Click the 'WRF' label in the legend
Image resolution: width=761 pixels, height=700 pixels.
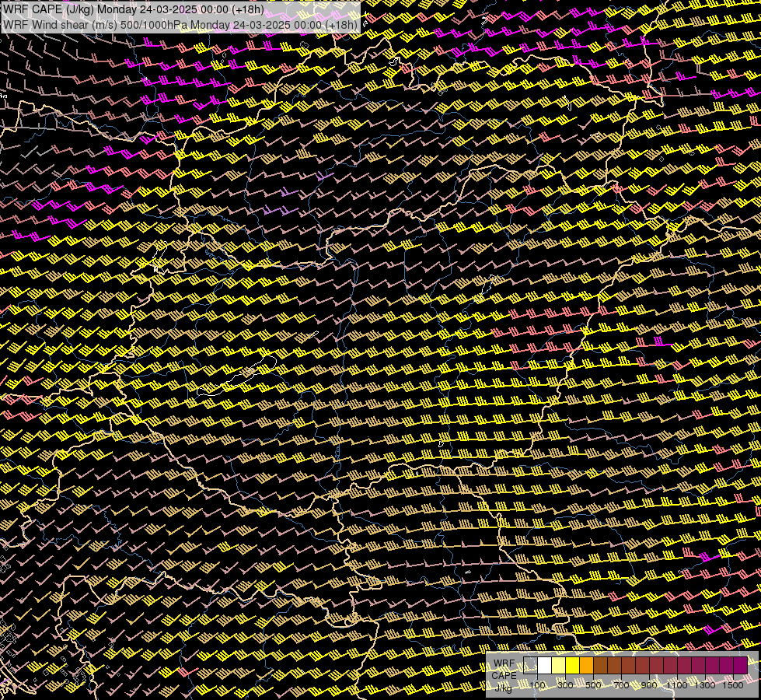(504, 663)
